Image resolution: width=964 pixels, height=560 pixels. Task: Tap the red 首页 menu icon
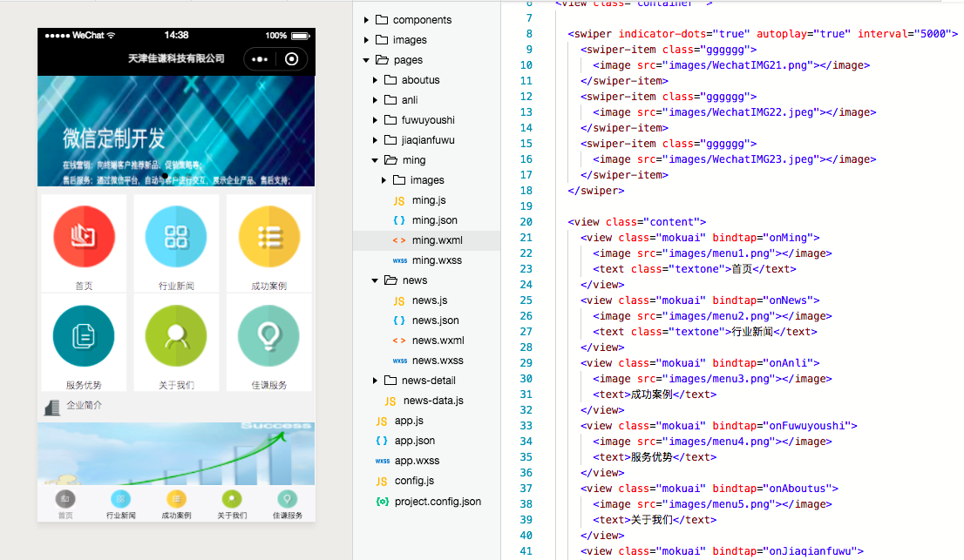pyautogui.click(x=84, y=236)
